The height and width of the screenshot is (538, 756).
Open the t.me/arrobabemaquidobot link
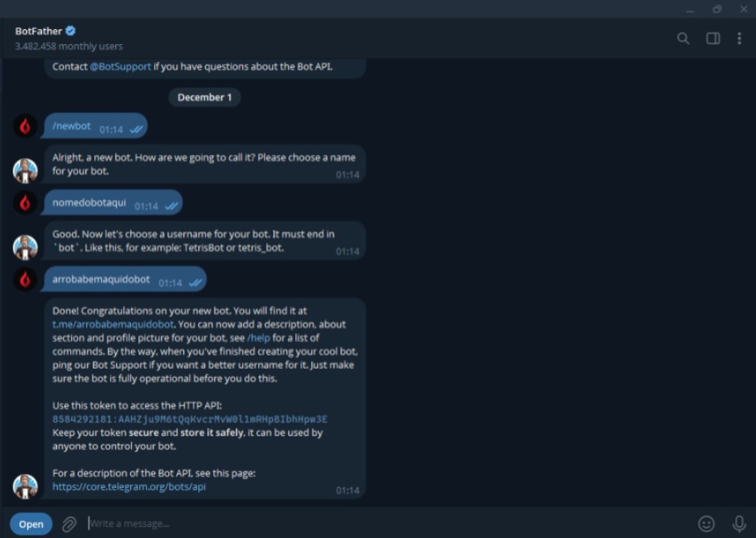point(113,324)
